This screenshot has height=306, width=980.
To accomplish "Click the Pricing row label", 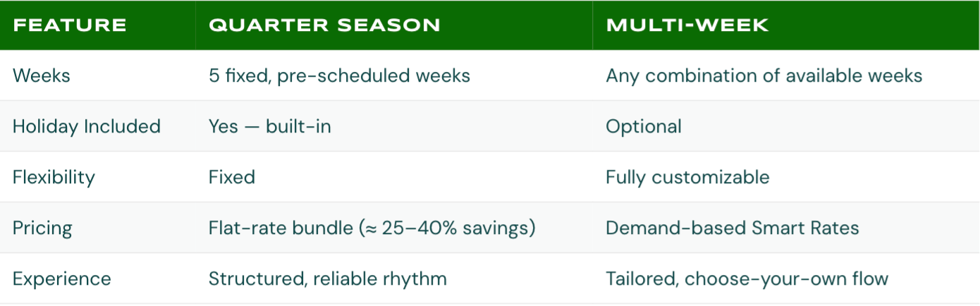I will (42, 228).
